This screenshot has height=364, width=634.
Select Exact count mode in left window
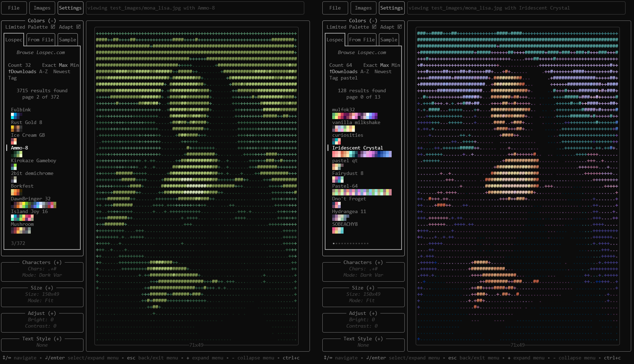(x=49, y=65)
